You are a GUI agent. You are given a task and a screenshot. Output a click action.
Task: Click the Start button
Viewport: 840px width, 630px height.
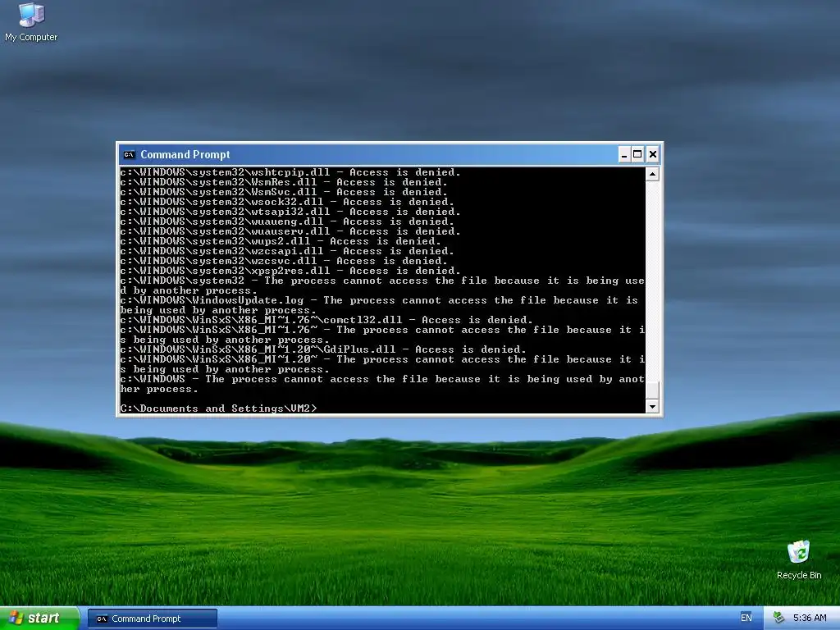click(x=39, y=619)
